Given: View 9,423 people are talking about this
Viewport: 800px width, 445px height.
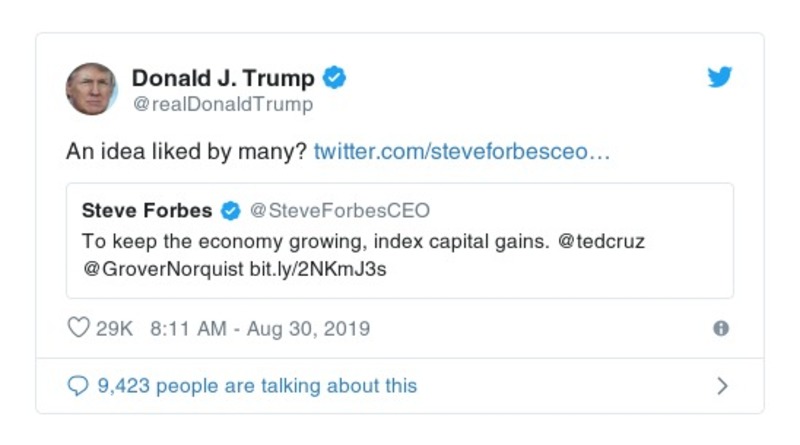Looking at the screenshot, I should coord(257,386).
